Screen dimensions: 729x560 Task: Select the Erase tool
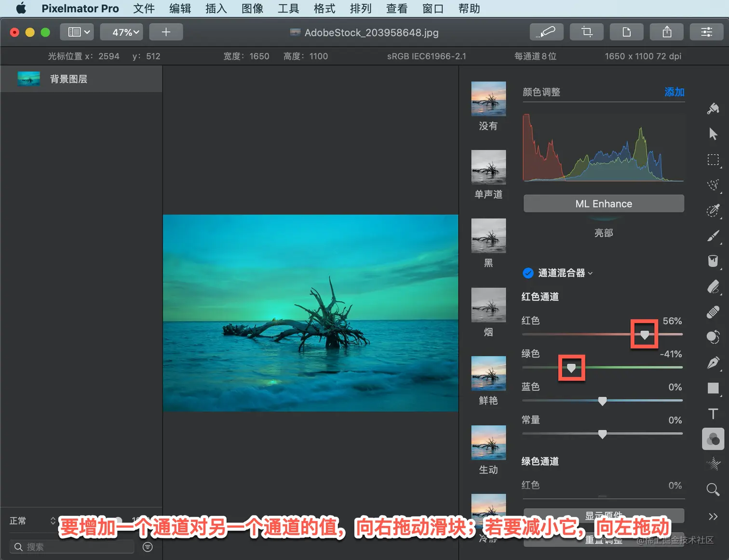713,287
